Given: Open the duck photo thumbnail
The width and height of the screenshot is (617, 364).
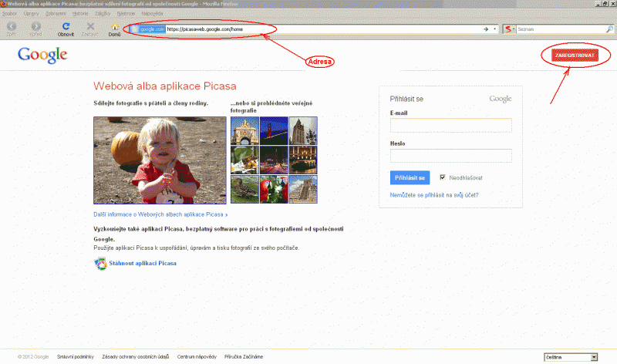Looking at the screenshot, I should tap(244, 189).
